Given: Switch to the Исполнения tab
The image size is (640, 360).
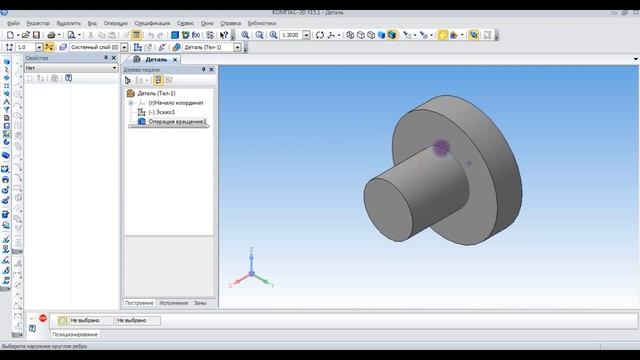Looking at the screenshot, I should [x=173, y=303].
